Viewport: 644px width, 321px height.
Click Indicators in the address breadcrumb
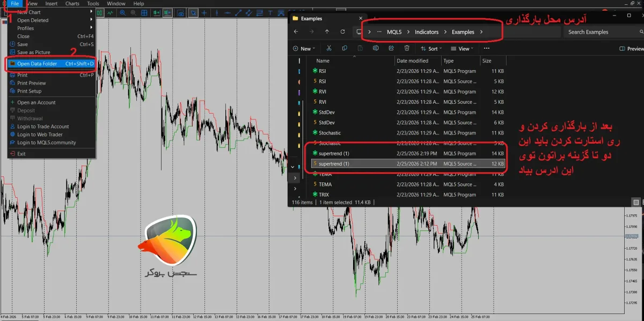point(427,32)
